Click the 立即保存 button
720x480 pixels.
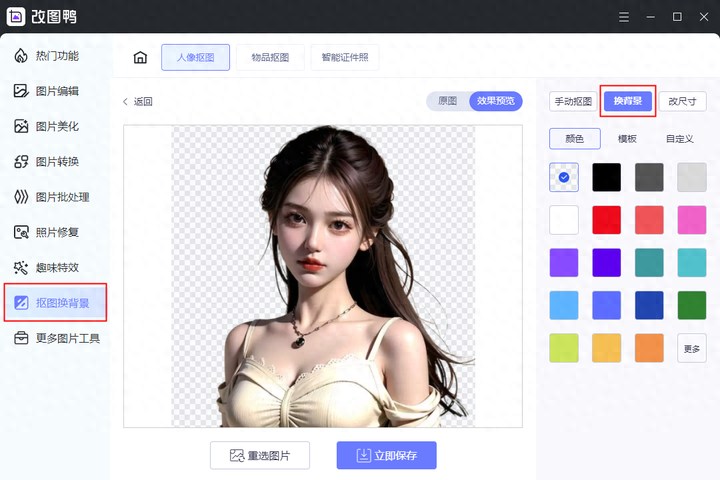pyautogui.click(x=386, y=455)
